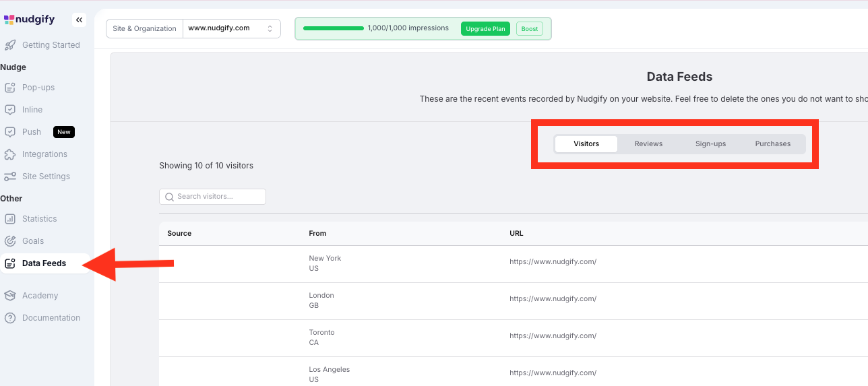Focus the Search visitors field
This screenshot has height=386, width=868.
point(213,197)
